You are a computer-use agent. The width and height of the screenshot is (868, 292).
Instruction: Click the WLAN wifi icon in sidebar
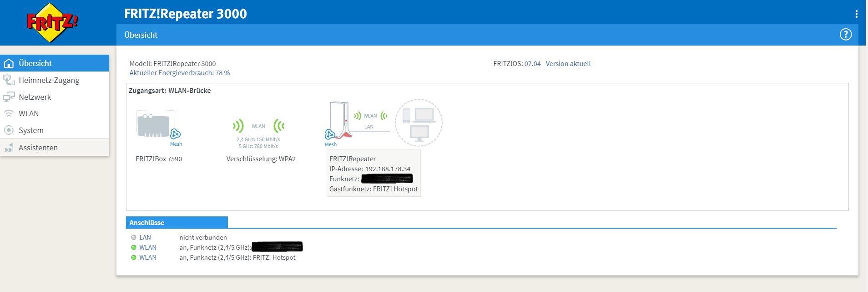(x=9, y=113)
